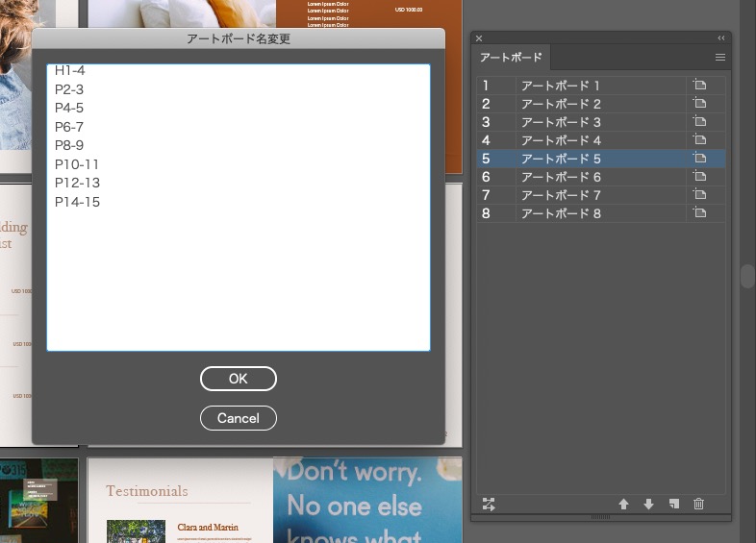Click the Rearrange All Artboards icon
Image resolution: width=756 pixels, height=543 pixels.
(489, 505)
